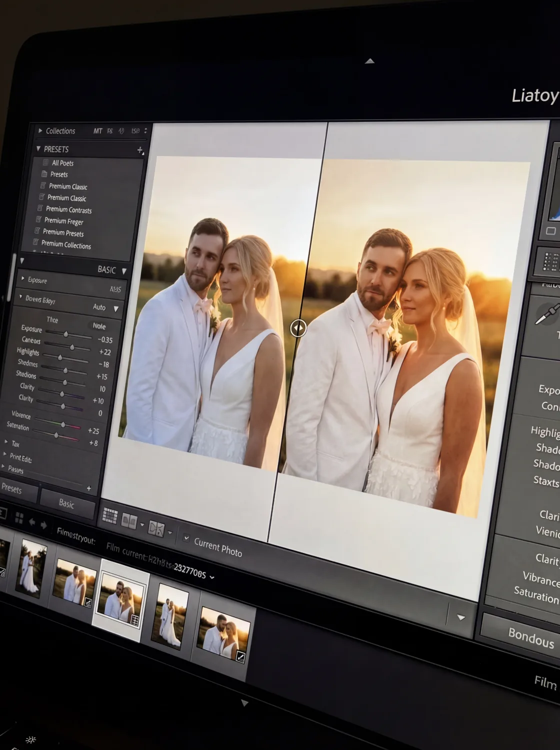560x750 pixels.
Task: Click the four-square grid icon at bottom left
Action: [x=19, y=518]
